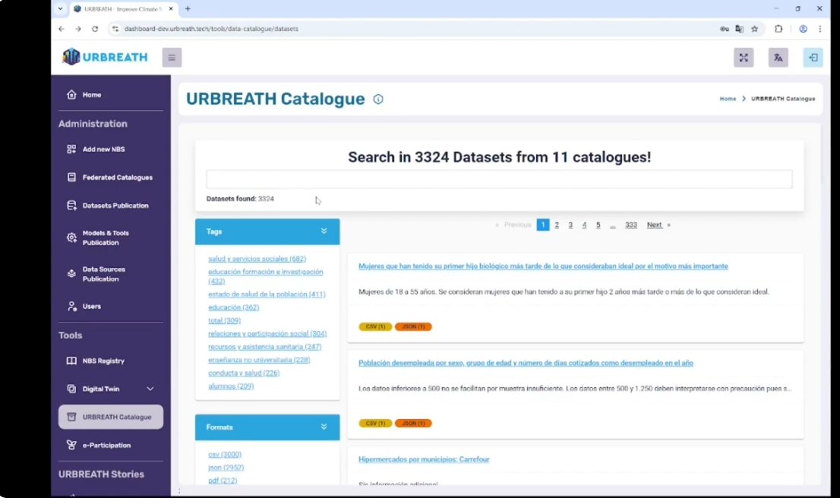Click the URBREATH Catalogue sidebar icon

71,417
